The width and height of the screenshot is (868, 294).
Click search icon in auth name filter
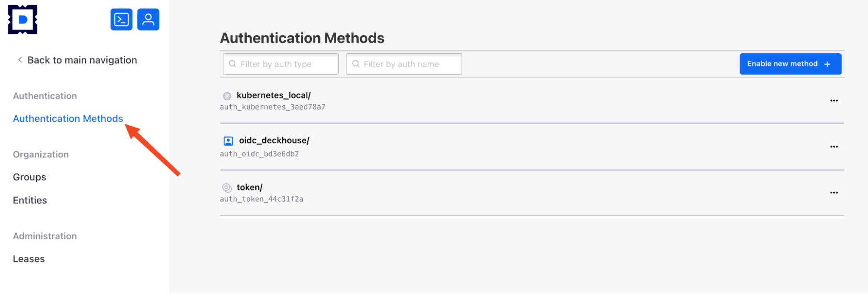point(356,64)
